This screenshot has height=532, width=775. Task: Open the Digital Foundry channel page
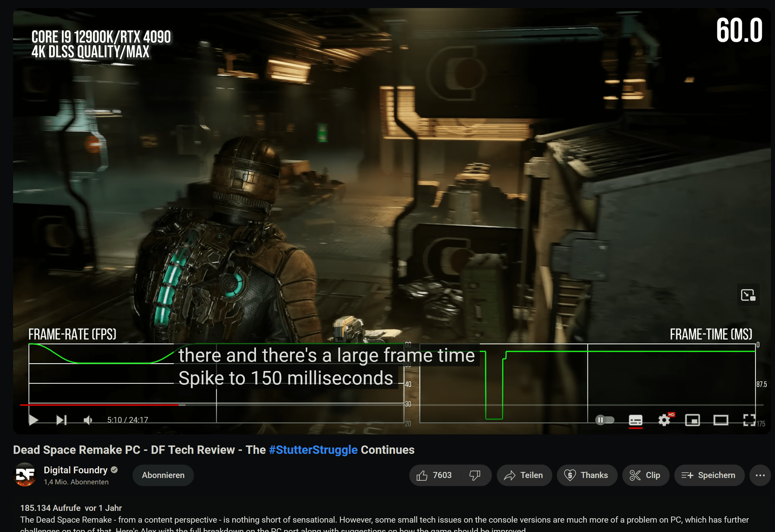click(75, 470)
